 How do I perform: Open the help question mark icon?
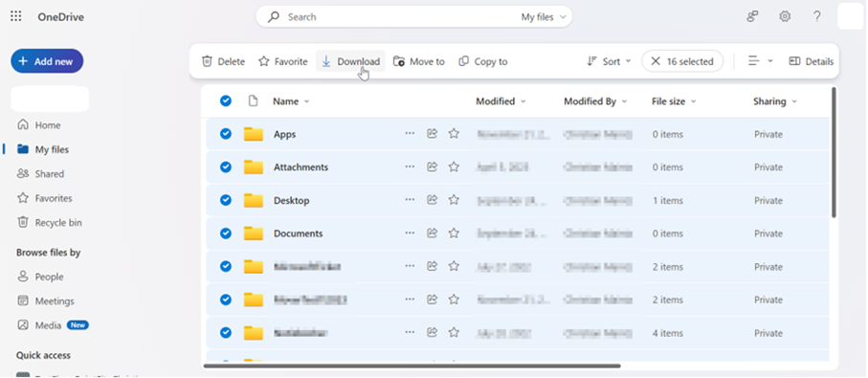pyautogui.click(x=816, y=16)
